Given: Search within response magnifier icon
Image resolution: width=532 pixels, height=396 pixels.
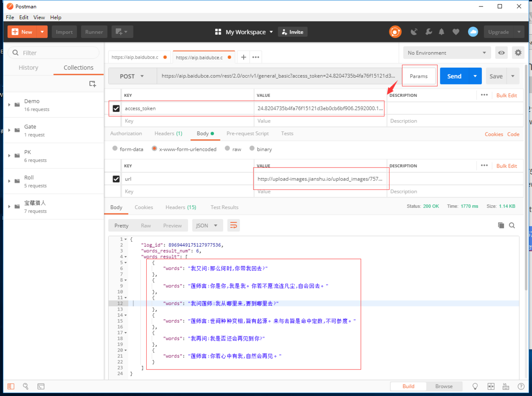Looking at the screenshot, I should (512, 225).
